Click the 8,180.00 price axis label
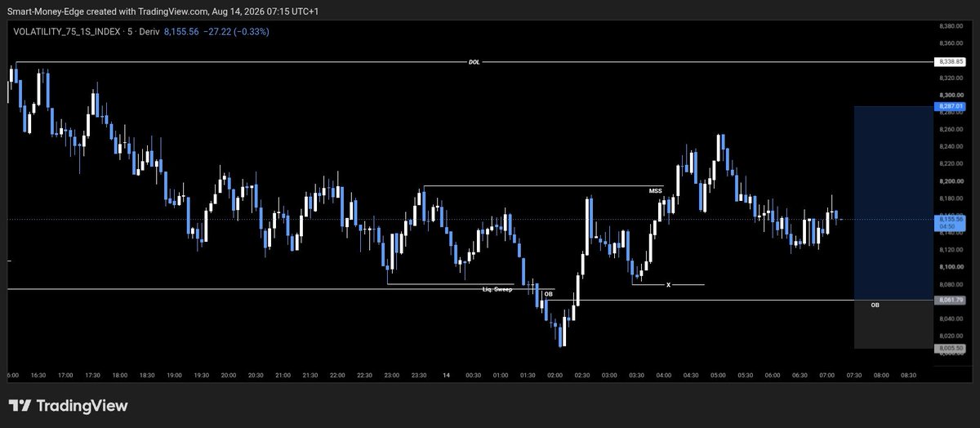Viewport: 980px width, 428px height. click(x=951, y=198)
